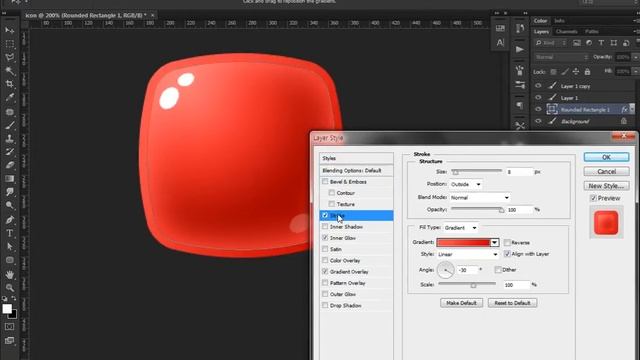This screenshot has height=360, width=640.
Task: Open the layer Opacity dropdown arrow
Action: (x=636, y=57)
